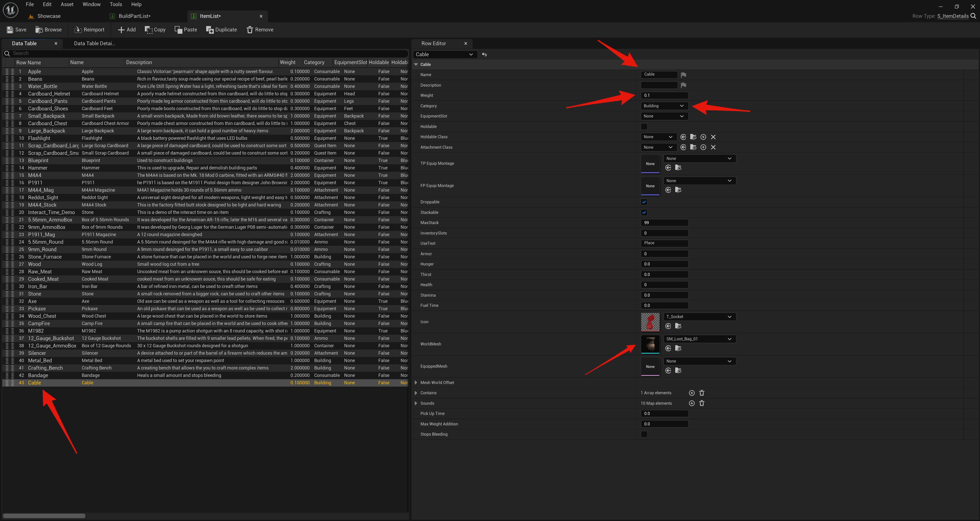Click the Save toolbar icon

pyautogui.click(x=10, y=30)
